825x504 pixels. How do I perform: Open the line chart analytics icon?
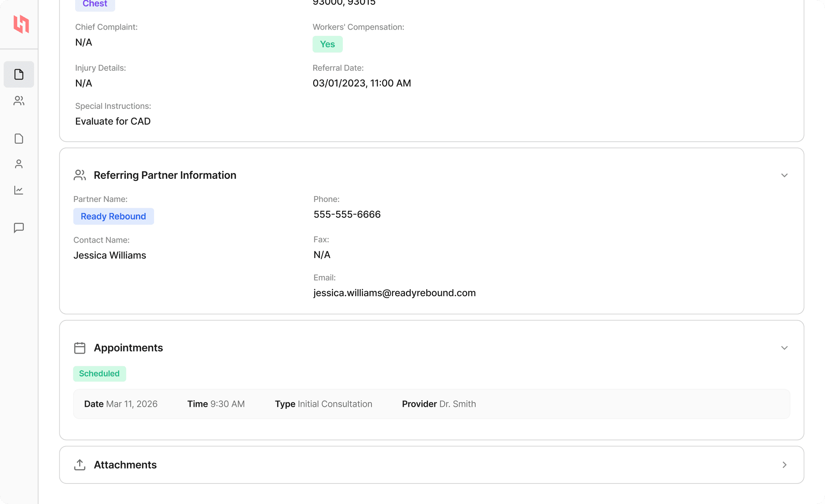[19, 190]
